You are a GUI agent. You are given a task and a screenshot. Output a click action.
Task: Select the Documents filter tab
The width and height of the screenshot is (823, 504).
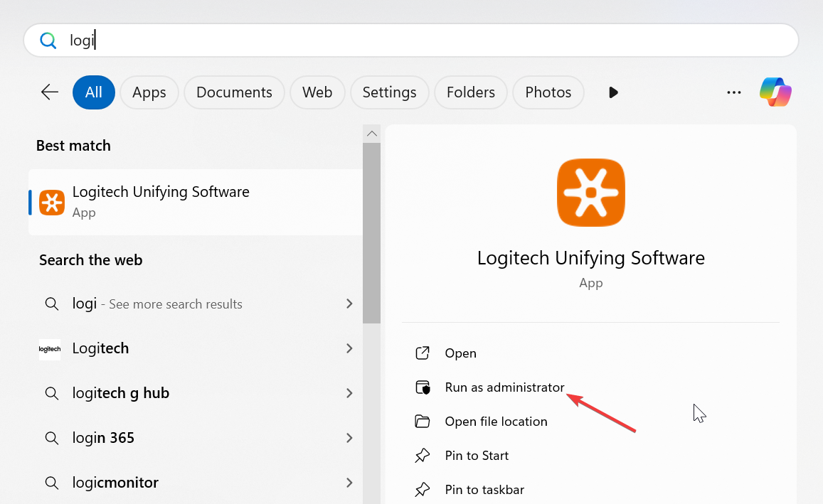tap(234, 92)
